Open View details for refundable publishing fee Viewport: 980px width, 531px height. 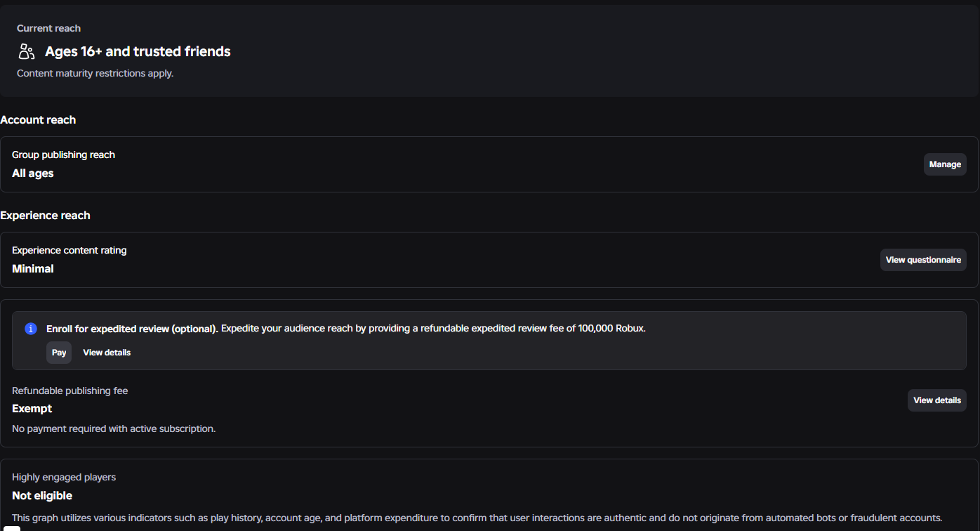(937, 400)
